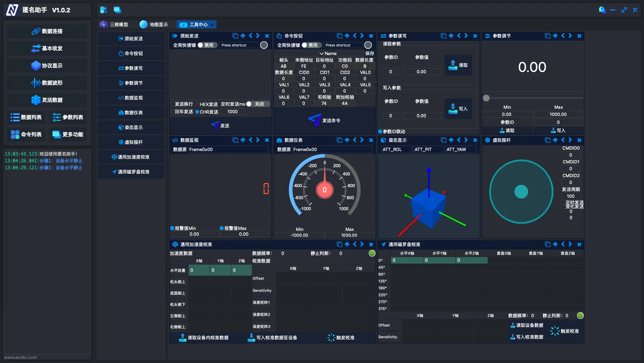The image size is (644, 363).
Task: Click the first blue layout icon in the top toolbar
Action: click(103, 10)
